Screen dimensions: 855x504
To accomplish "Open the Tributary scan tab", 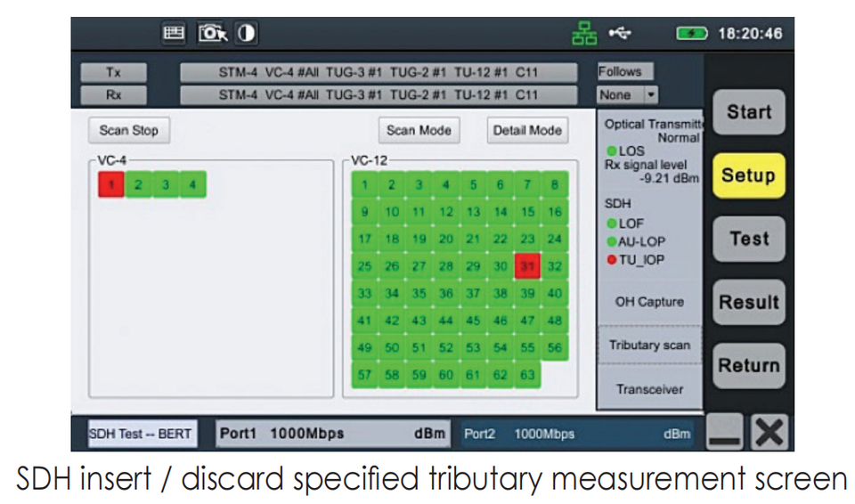I will click(649, 345).
